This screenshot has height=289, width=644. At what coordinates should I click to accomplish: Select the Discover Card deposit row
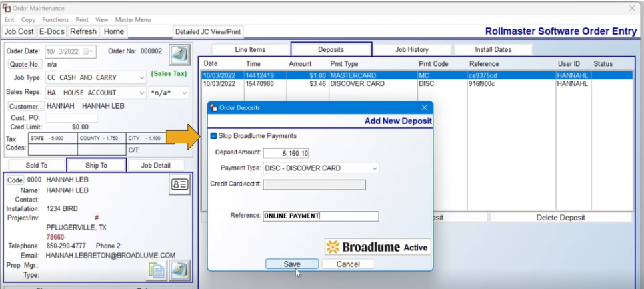[417, 84]
